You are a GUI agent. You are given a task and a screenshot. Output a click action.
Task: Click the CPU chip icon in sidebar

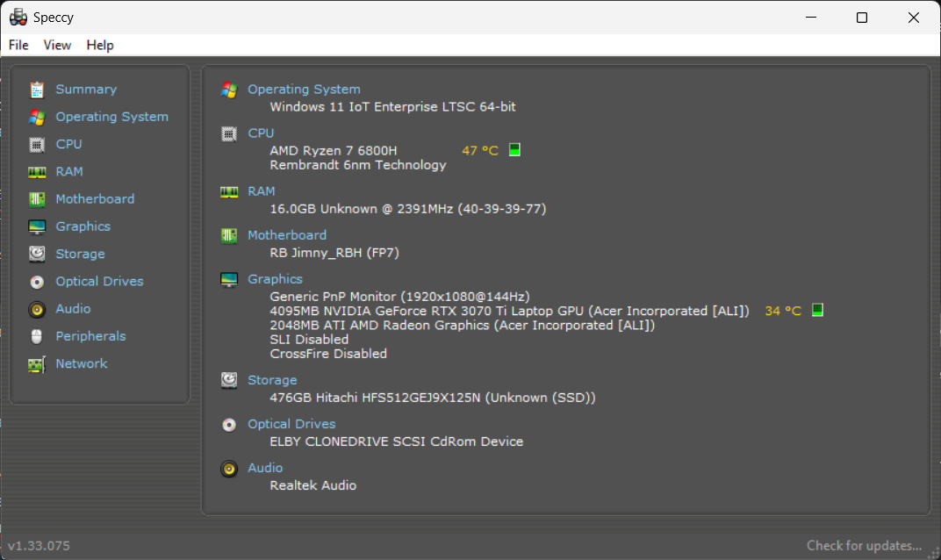click(37, 145)
